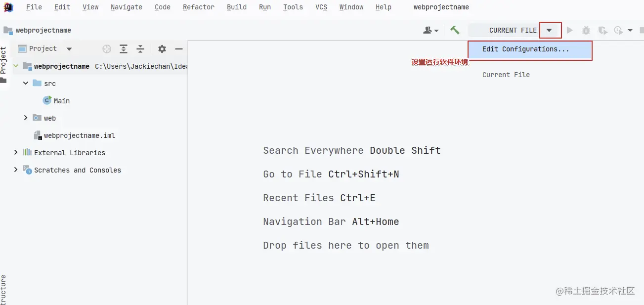Open the dropdown arrow beside the profiler icon

[630, 30]
